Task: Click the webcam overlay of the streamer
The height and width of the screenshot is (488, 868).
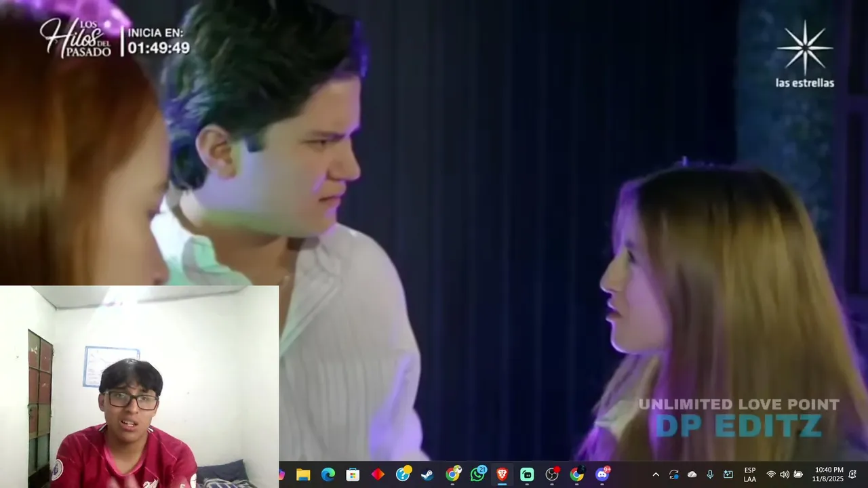Action: (x=139, y=386)
